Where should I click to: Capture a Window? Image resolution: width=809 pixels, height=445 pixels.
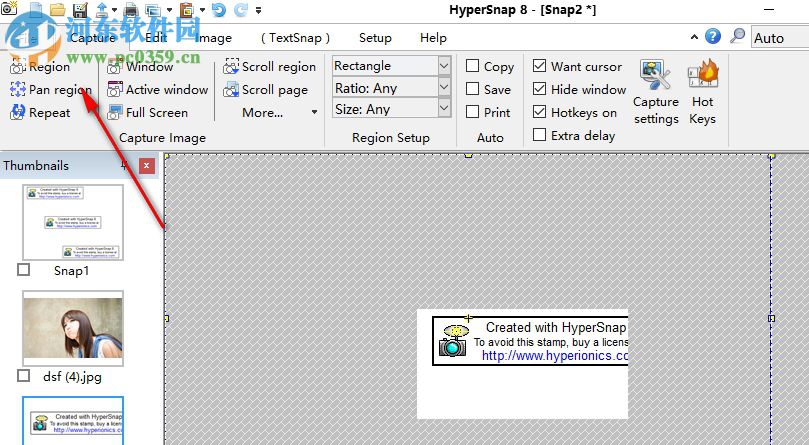click(x=140, y=67)
